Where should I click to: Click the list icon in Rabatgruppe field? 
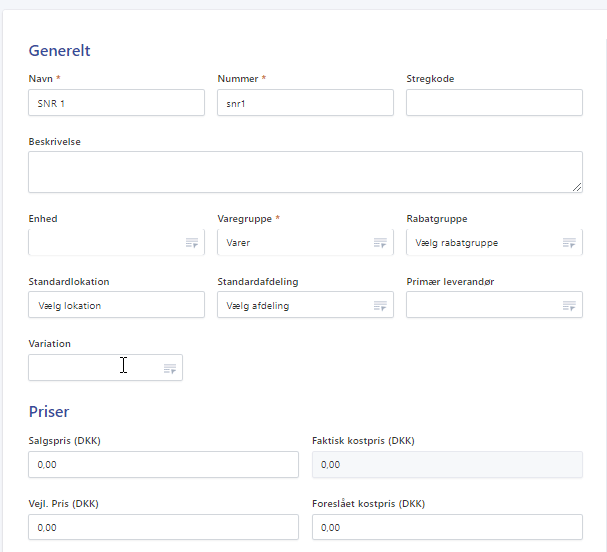click(569, 243)
